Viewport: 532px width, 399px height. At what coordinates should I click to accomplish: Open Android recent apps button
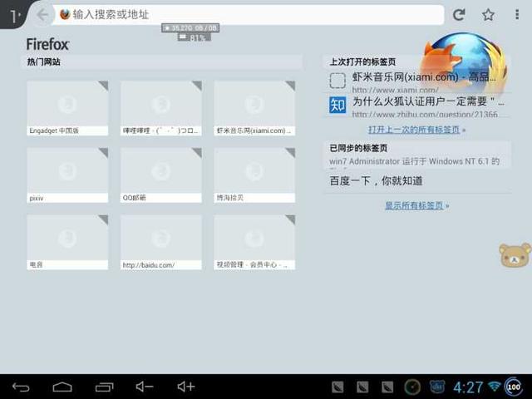104,387
